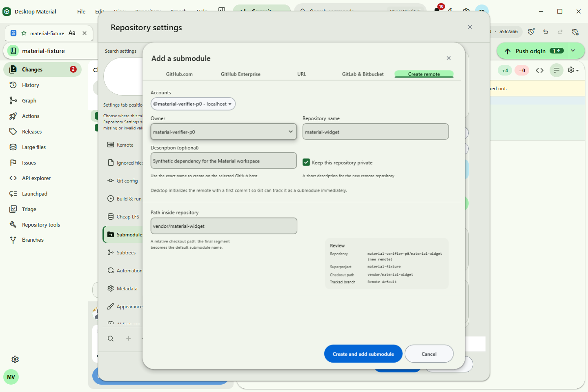Image resolution: width=588 pixels, height=392 pixels.
Task: Close the Repository settings dialog
Action: point(470,27)
